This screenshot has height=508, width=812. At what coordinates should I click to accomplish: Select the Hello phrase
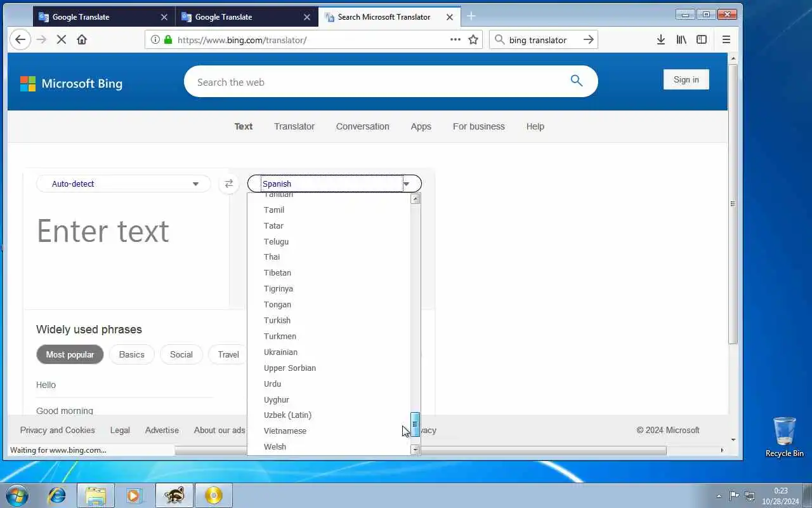pyautogui.click(x=46, y=385)
